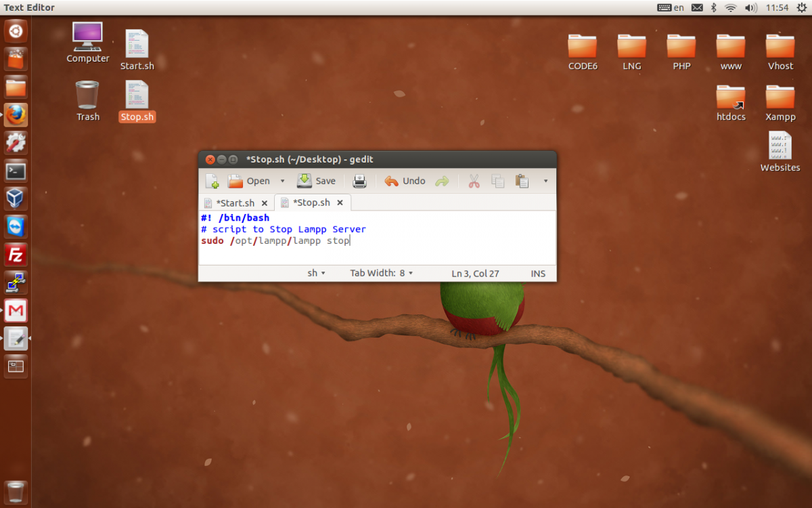812x508 pixels.
Task: Print the current document
Action: pos(360,181)
